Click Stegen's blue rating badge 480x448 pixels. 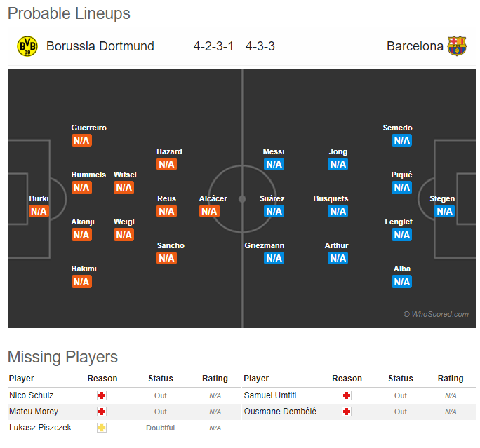click(444, 211)
